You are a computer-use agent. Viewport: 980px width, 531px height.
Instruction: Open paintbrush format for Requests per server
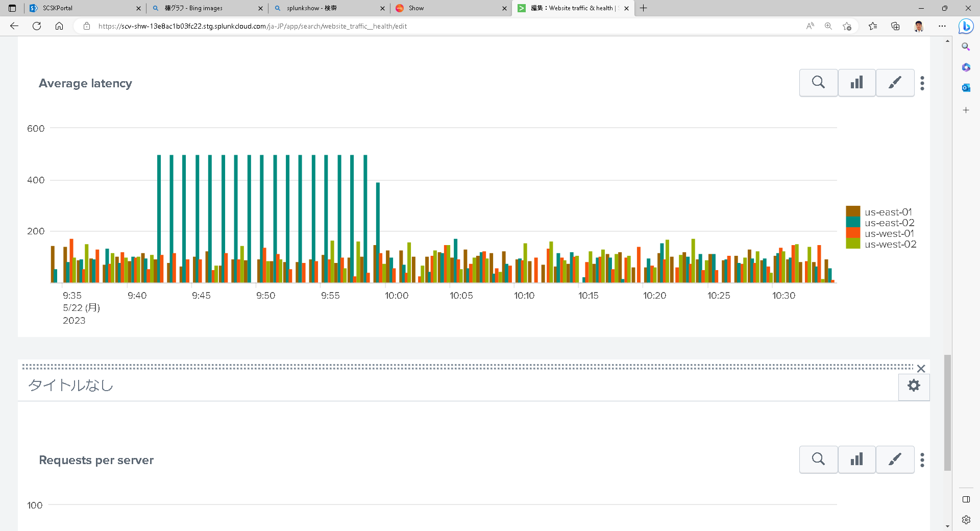895,460
